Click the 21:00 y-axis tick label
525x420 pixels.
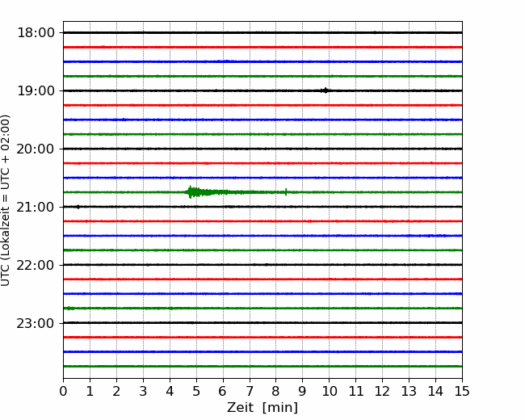coord(36,208)
